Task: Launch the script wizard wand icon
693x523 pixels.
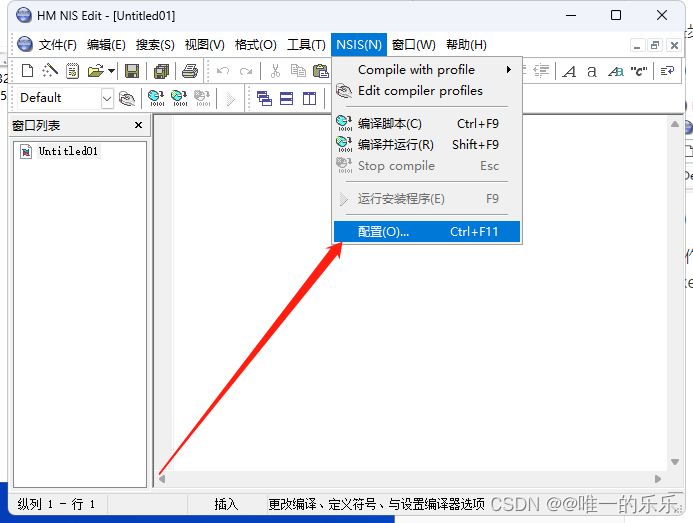Action: [50, 71]
